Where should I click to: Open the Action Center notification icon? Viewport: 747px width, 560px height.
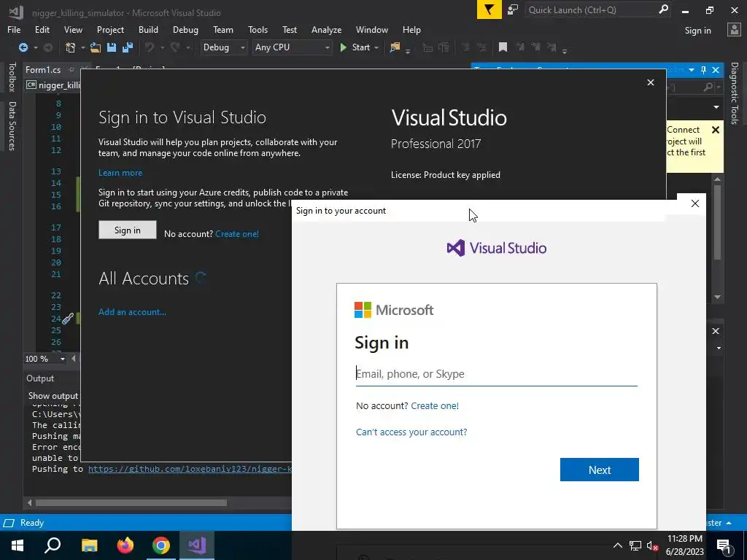click(724, 545)
